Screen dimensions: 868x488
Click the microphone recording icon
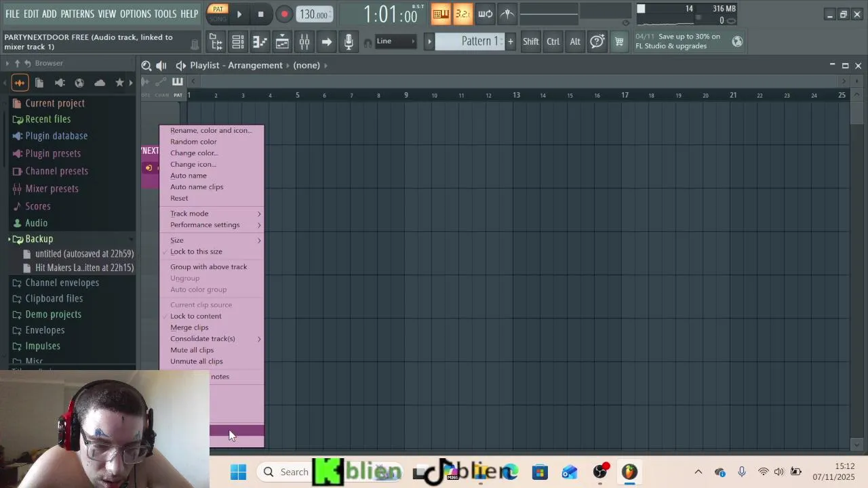349,42
